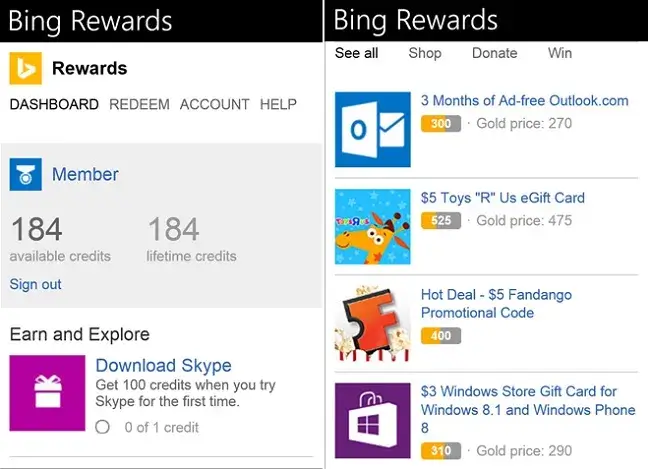Select the Donate filter tab
The width and height of the screenshot is (650, 469).
pyautogui.click(x=495, y=53)
